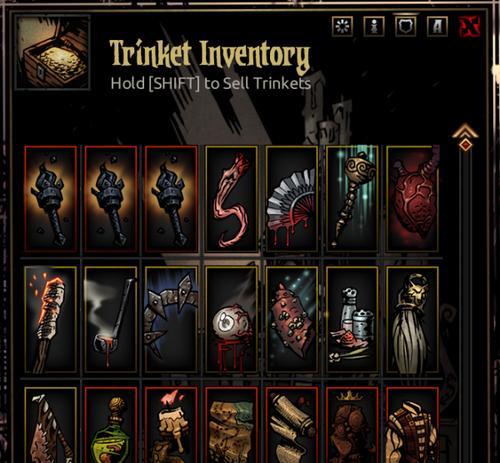The height and width of the screenshot is (463, 500).
Task: Choose the salt shaker and meat trinket
Action: 352,320
